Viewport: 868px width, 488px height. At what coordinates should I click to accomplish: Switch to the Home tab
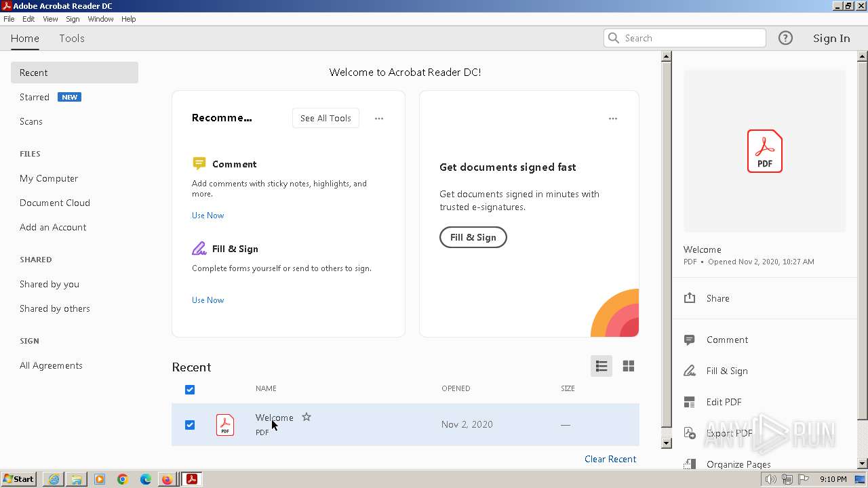(25, 38)
